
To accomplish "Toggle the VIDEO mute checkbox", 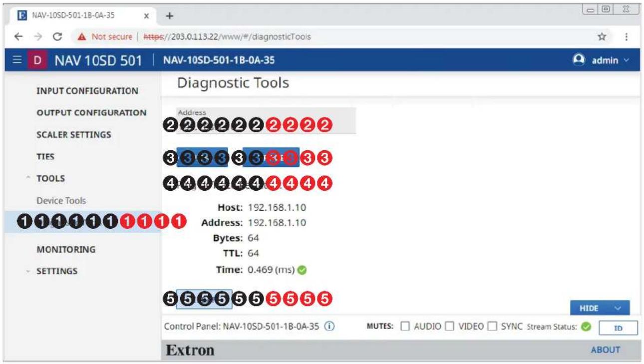I will coord(449,327).
